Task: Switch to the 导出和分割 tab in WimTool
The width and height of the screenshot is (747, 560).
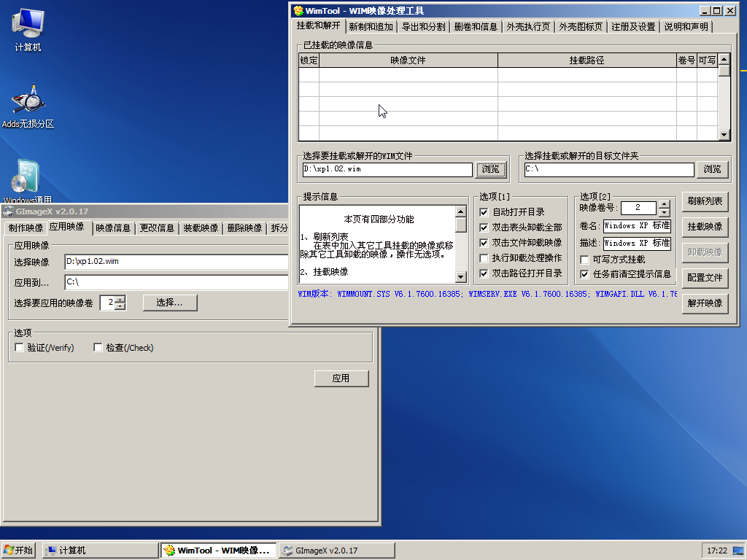Action: click(423, 27)
